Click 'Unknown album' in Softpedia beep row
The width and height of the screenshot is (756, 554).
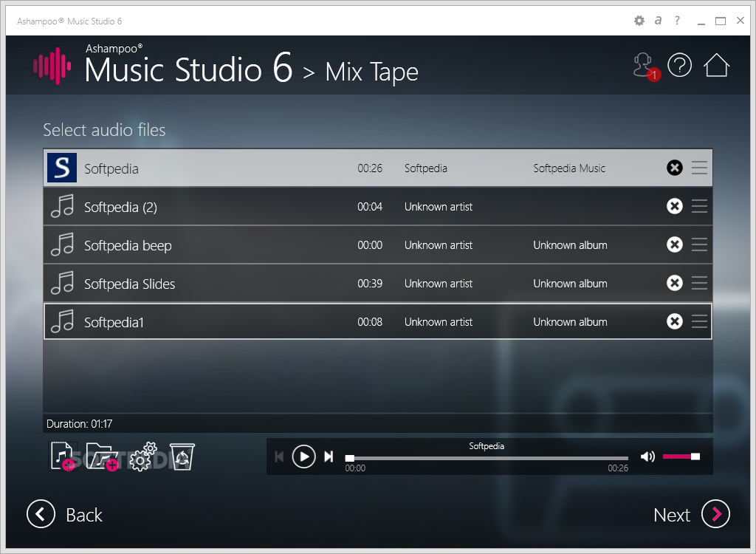coord(570,245)
